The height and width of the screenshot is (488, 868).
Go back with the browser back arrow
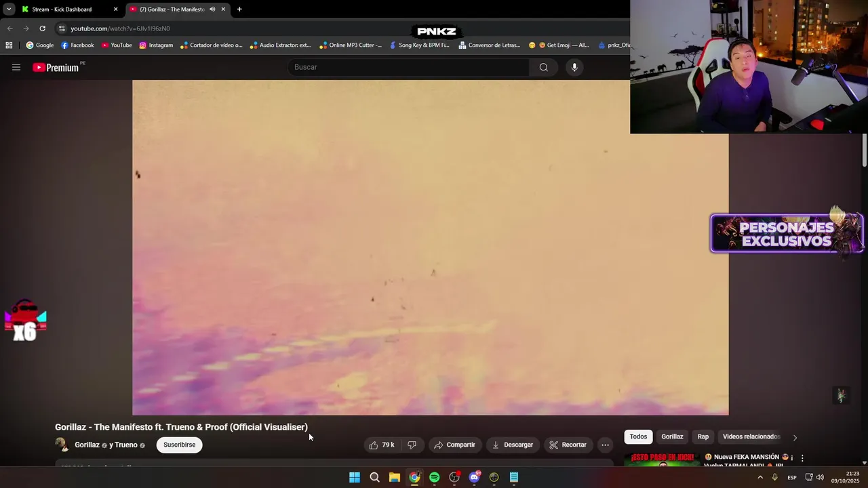tap(9, 28)
